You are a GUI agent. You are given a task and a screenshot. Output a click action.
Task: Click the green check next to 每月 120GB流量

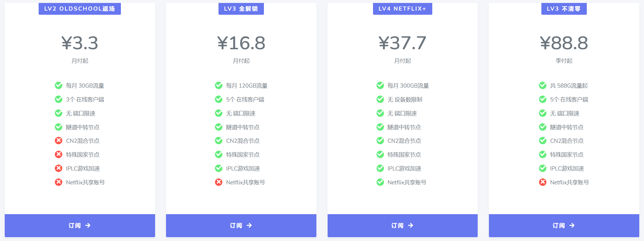(218, 86)
